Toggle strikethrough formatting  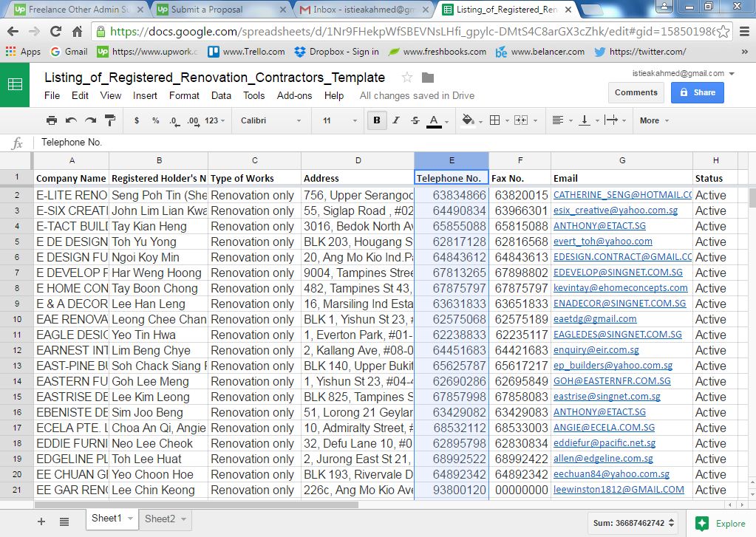tap(415, 120)
